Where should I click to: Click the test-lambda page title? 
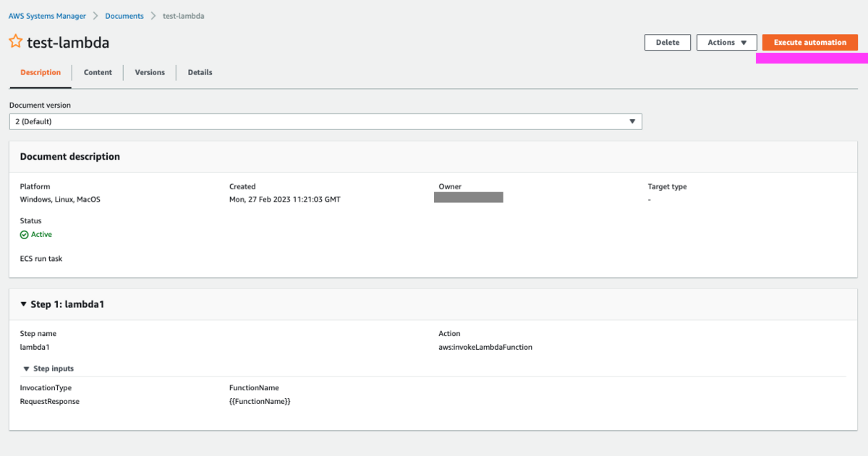pyautogui.click(x=68, y=43)
